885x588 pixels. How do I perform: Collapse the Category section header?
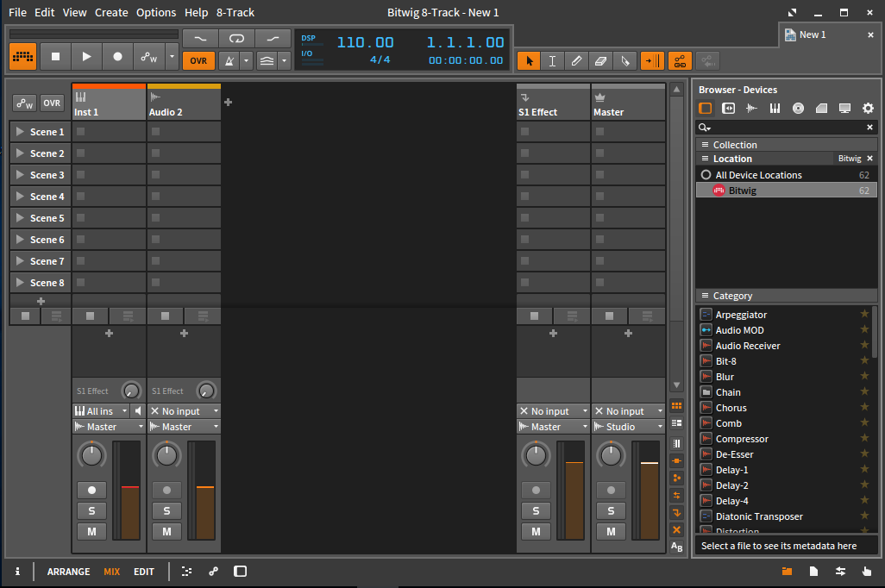[x=786, y=296]
